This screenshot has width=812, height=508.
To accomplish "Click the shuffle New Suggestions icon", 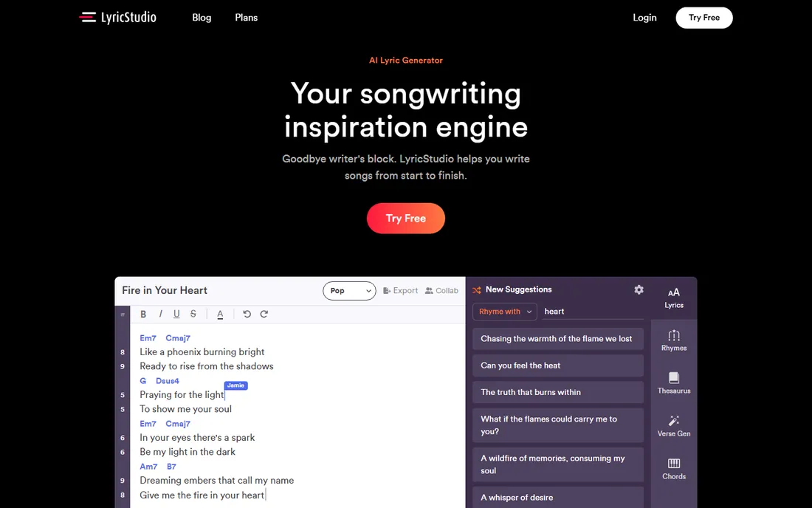I will 477,290.
